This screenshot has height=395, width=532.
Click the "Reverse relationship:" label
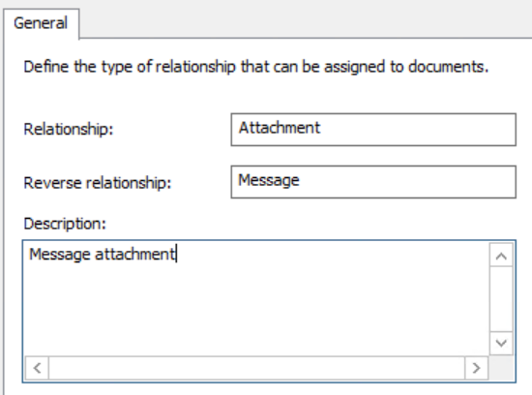coord(98,183)
